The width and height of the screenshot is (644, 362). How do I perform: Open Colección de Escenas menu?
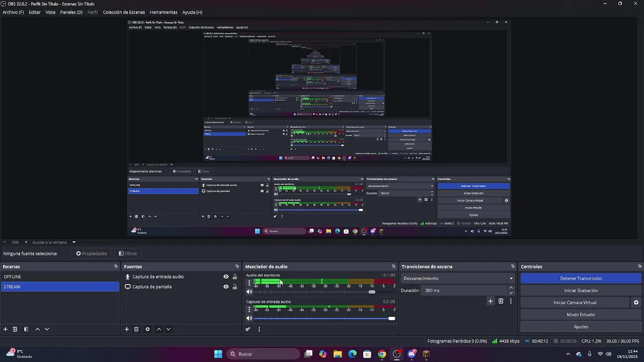(x=124, y=12)
